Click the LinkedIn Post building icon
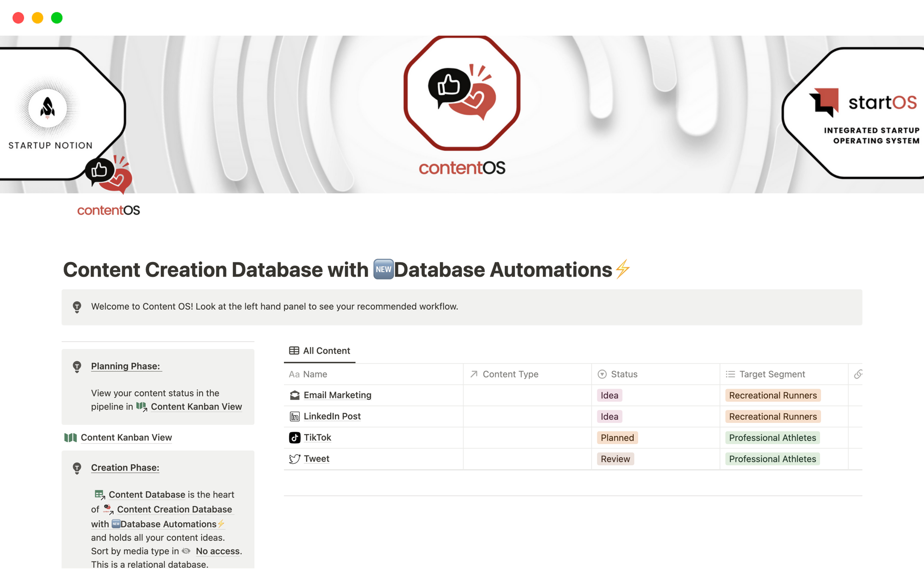This screenshot has height=578, width=924. click(294, 416)
